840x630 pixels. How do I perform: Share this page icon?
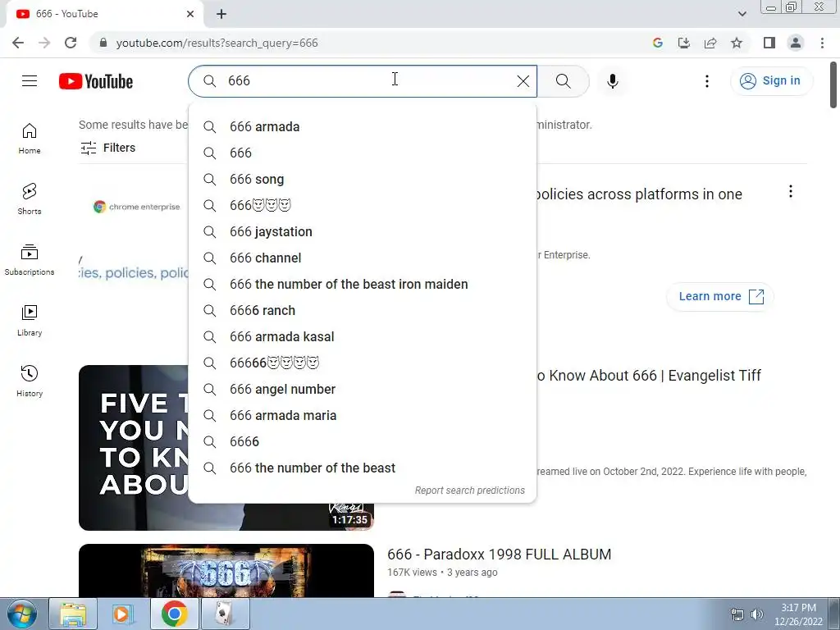tap(710, 43)
